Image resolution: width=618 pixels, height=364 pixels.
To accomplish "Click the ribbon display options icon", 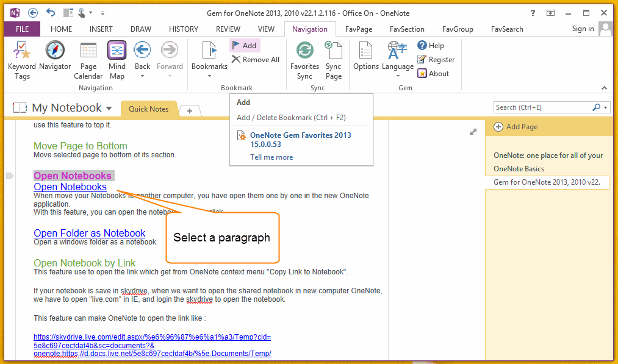I will click(x=551, y=13).
